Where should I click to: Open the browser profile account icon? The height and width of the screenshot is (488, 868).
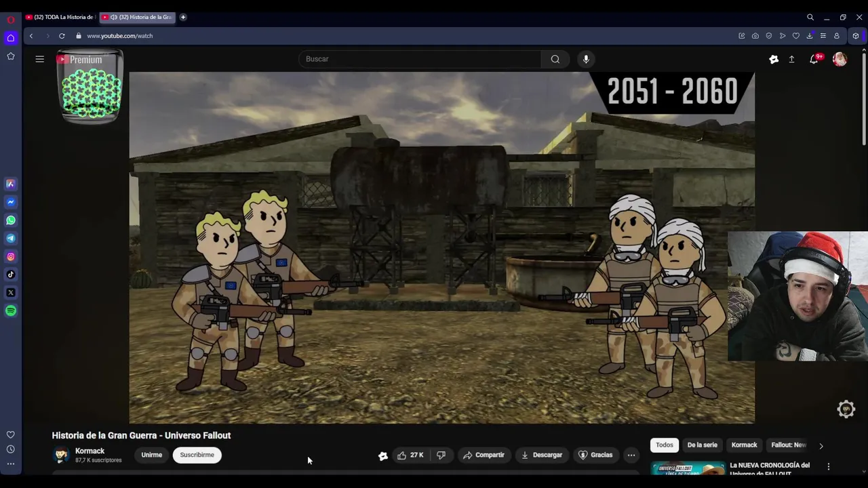tap(837, 36)
